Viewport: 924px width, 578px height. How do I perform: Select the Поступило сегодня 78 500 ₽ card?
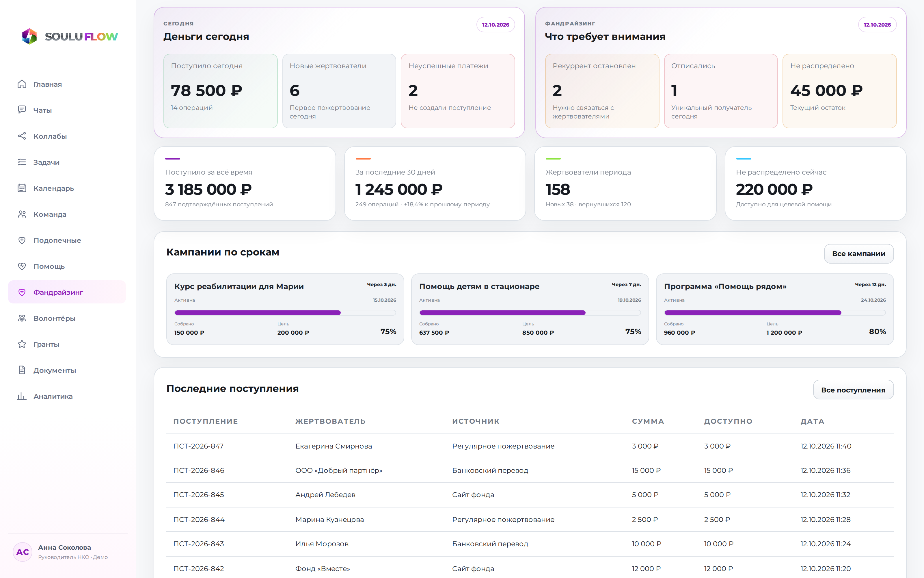220,91
